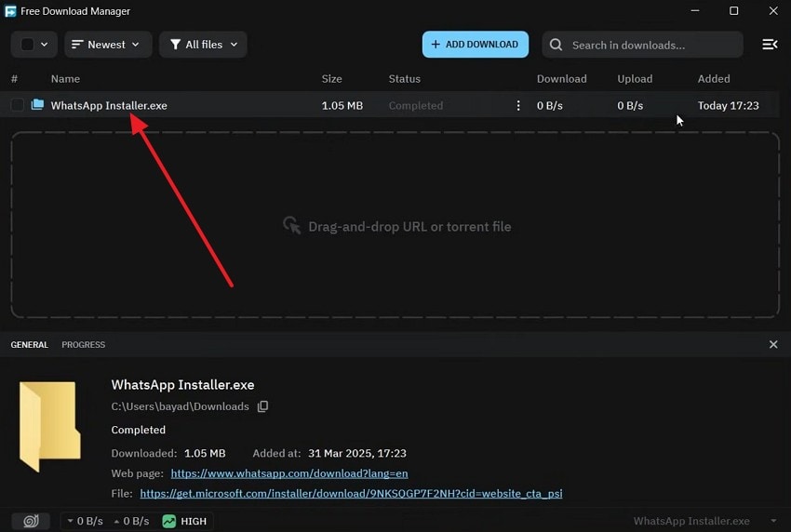Click the WhatsApp Installer.exe title in details
791x532 pixels.
point(182,385)
